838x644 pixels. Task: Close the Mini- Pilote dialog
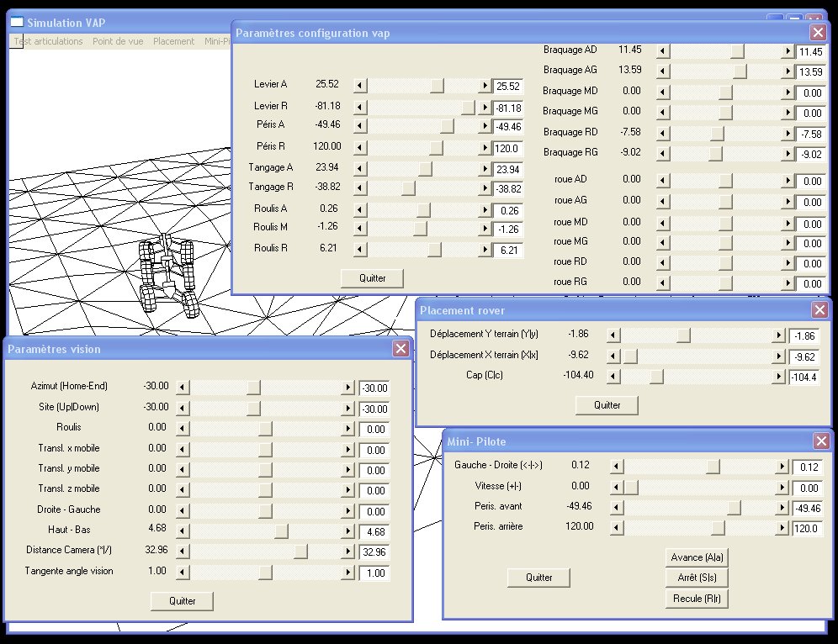[x=821, y=441]
